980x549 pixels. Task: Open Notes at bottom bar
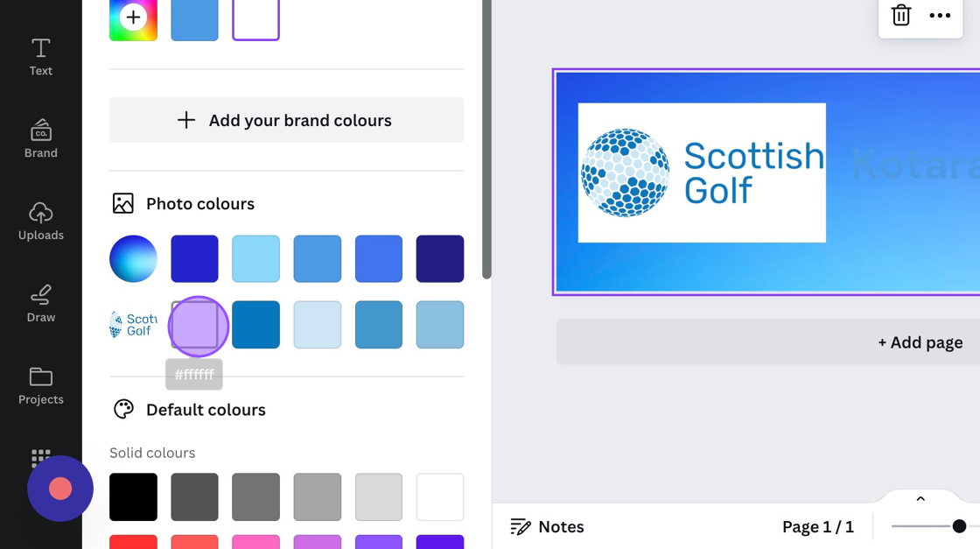pos(547,526)
